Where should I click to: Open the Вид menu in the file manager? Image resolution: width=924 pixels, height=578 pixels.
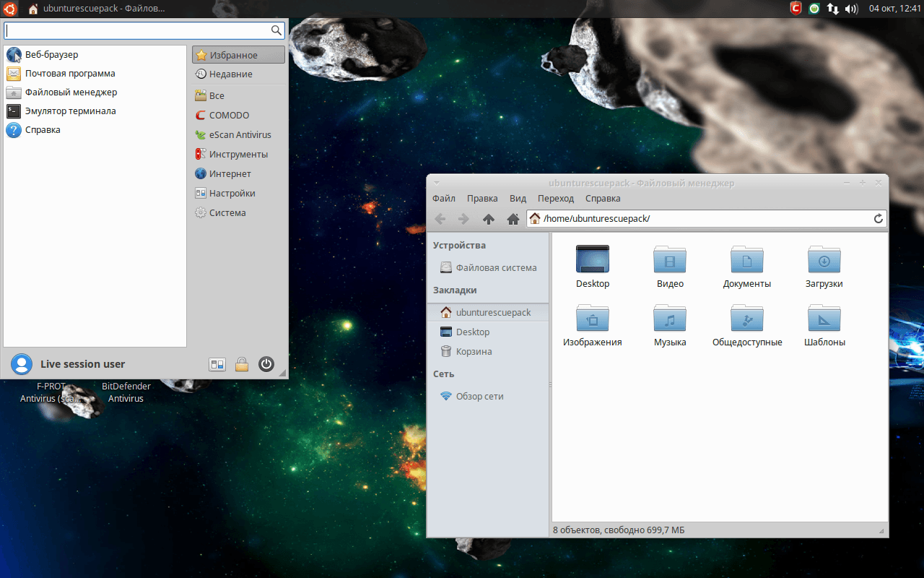[x=518, y=199]
